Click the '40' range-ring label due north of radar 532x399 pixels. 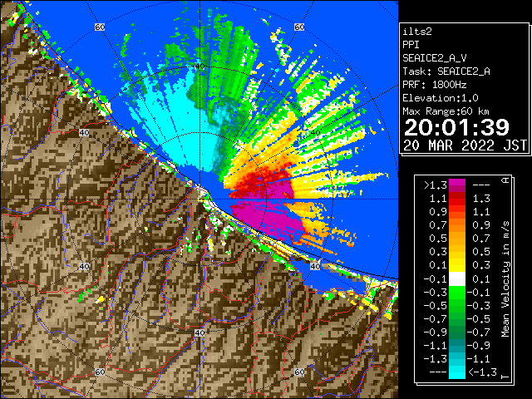(x=199, y=66)
